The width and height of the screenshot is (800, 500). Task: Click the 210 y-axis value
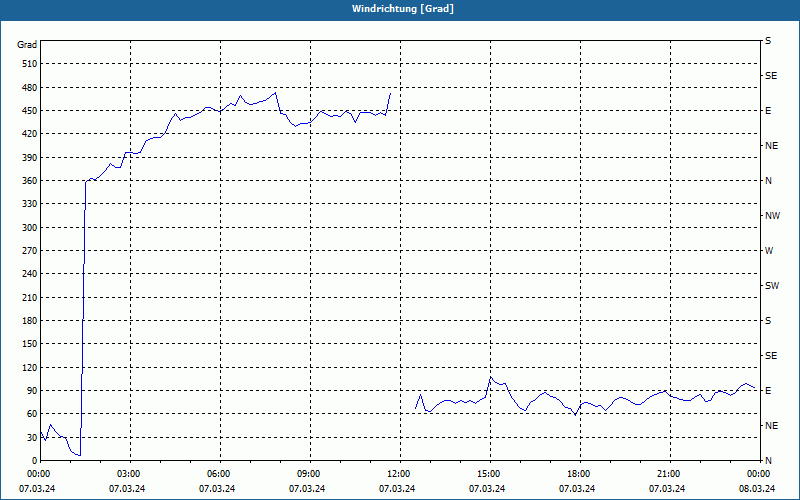pos(30,297)
